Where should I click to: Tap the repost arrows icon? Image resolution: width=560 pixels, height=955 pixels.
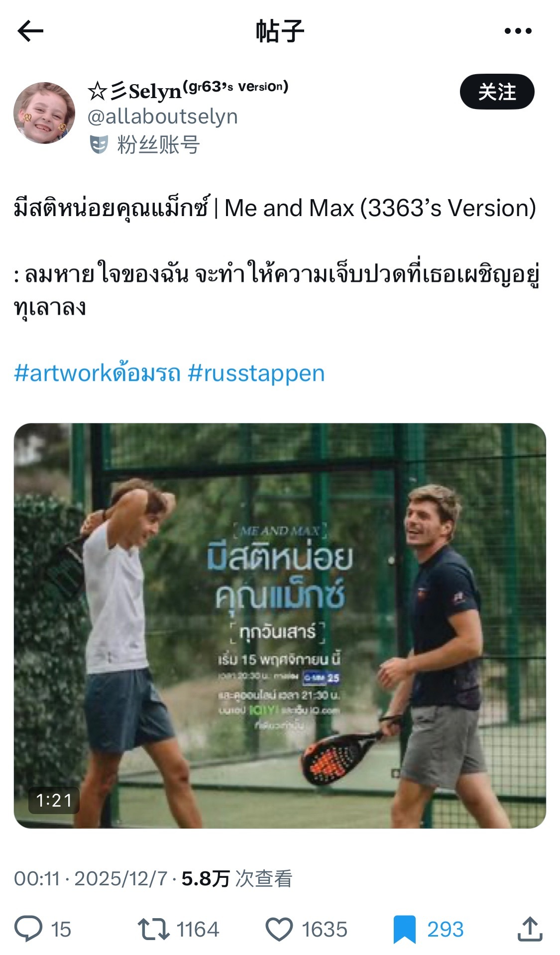[x=154, y=929]
